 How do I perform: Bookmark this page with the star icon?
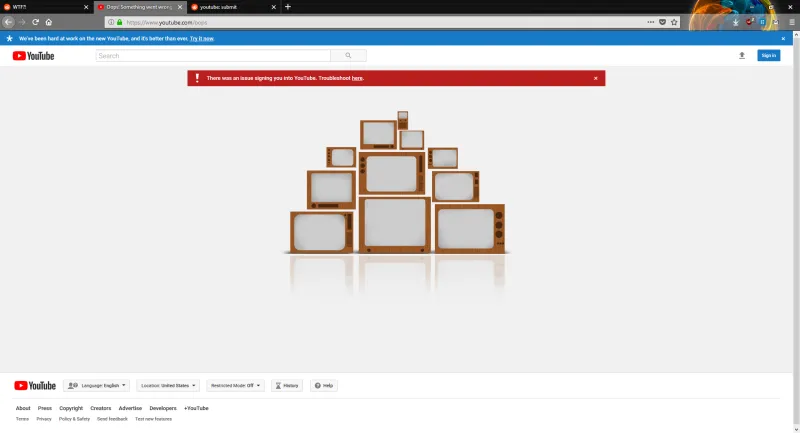(674, 21)
